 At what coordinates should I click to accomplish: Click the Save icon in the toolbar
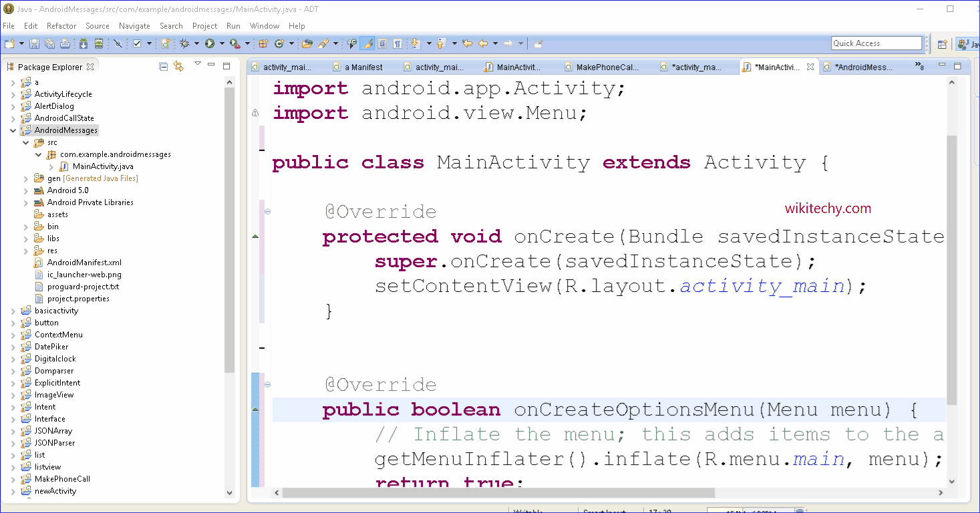(35, 43)
